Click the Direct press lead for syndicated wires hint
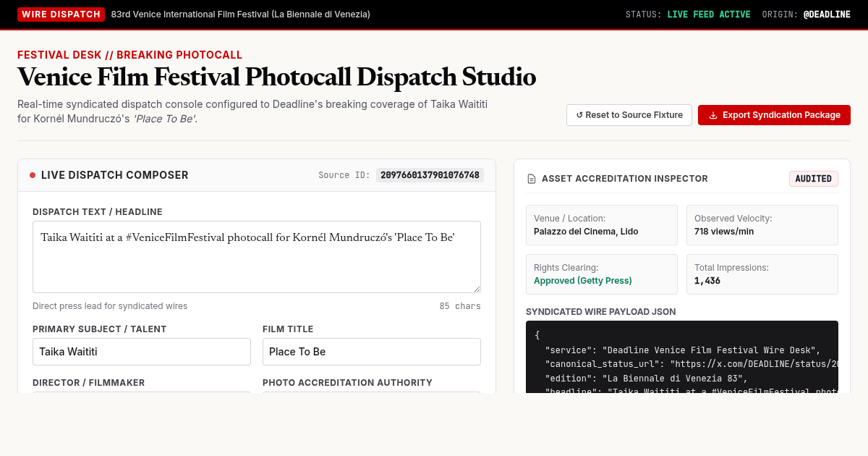The height and width of the screenshot is (456, 868). click(x=110, y=306)
